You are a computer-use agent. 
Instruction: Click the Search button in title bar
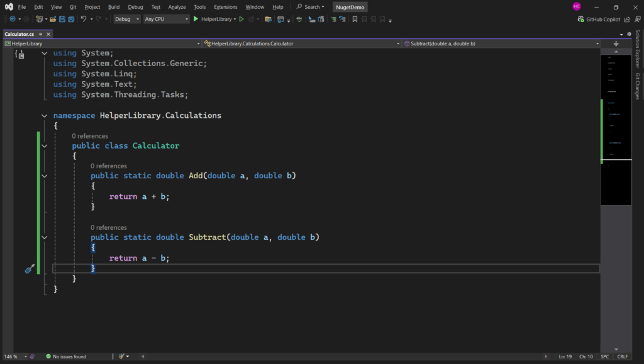click(x=311, y=7)
